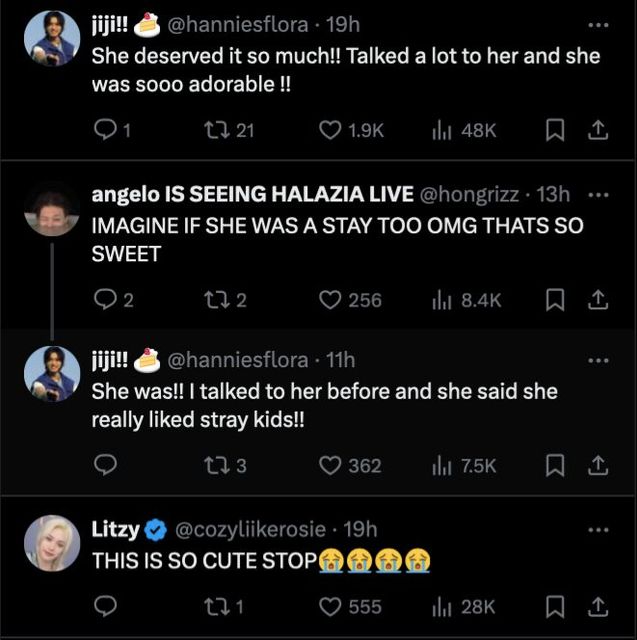Like the tweet with 1.9K likes

[331, 131]
